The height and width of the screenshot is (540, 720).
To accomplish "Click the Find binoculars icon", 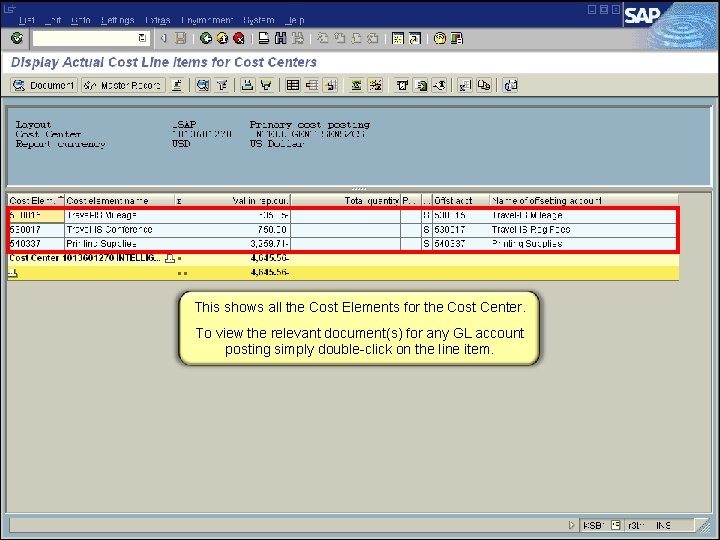I will 280,38.
